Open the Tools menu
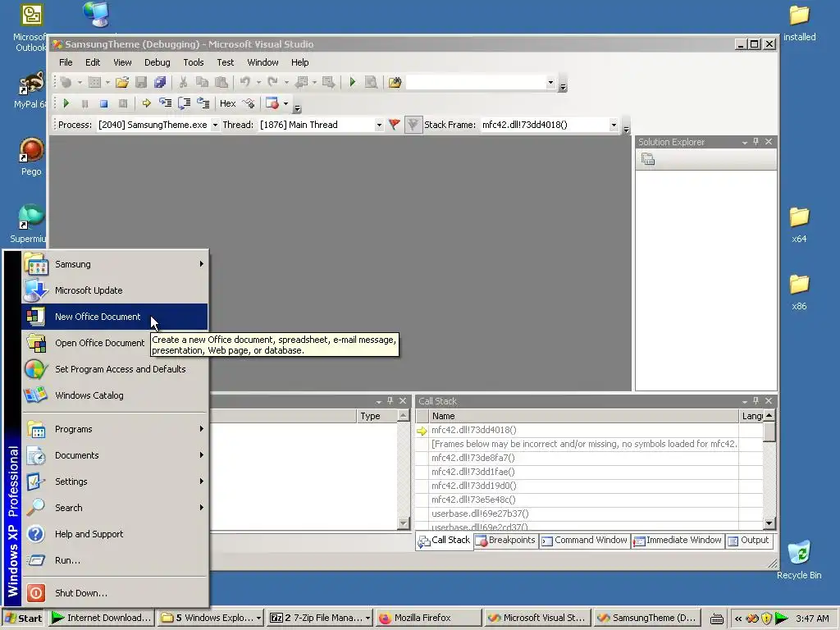The width and height of the screenshot is (840, 630). point(194,62)
